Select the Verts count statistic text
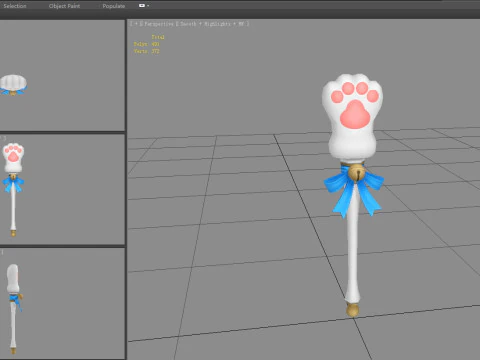This screenshot has height=360, width=480. (146, 51)
